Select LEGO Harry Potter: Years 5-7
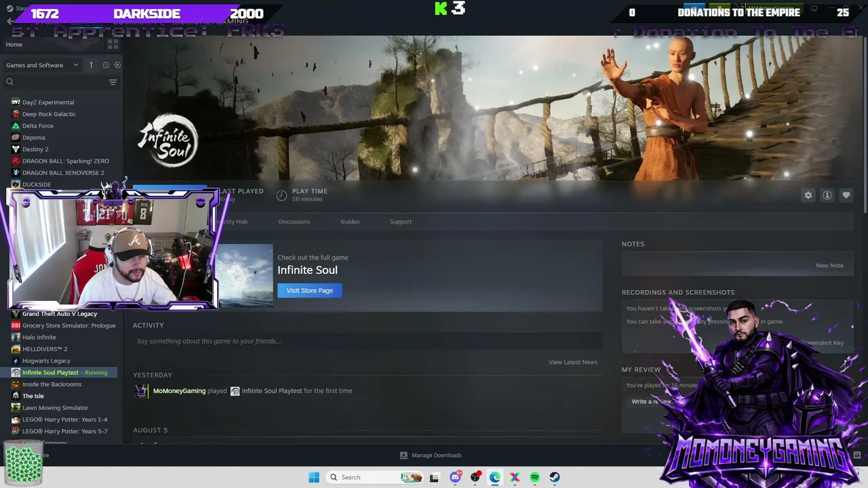The height and width of the screenshot is (488, 868). point(65,431)
